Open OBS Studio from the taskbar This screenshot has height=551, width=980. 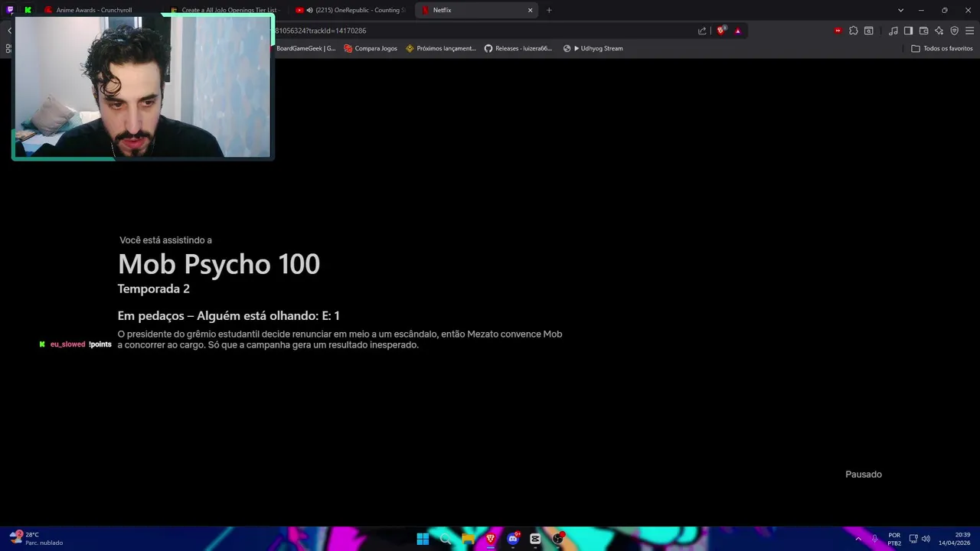558,539
